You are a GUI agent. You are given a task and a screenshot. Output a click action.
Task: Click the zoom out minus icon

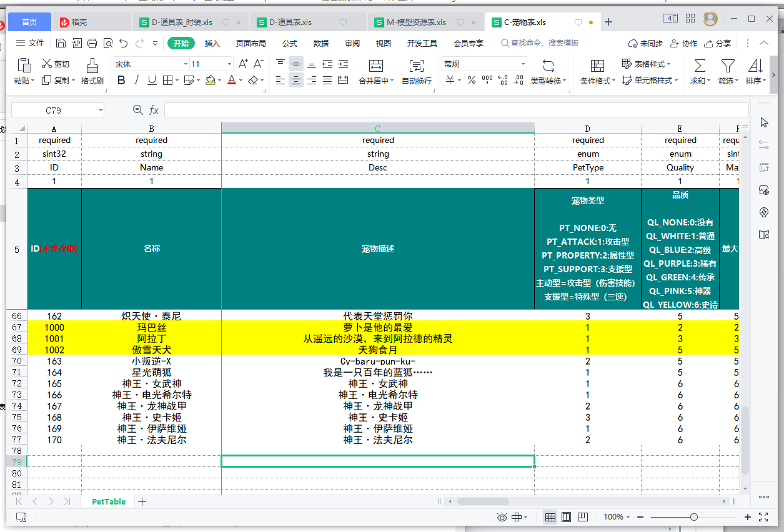click(640, 517)
